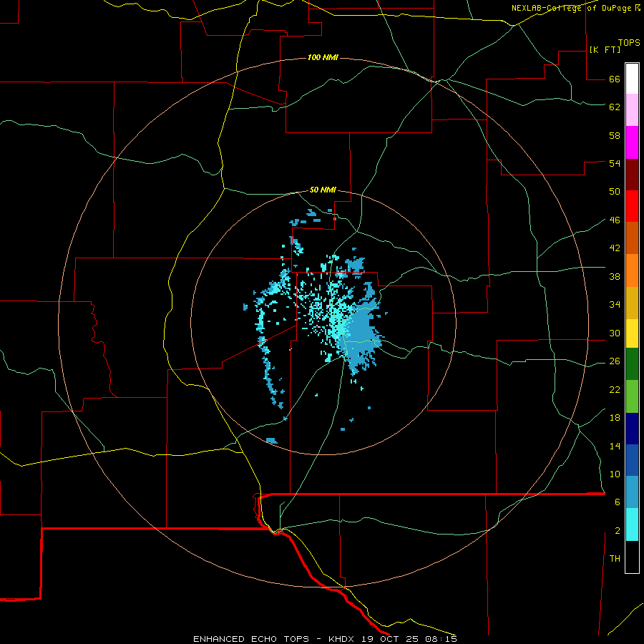Click the 'KHDX' radar site identifier

tap(343, 639)
